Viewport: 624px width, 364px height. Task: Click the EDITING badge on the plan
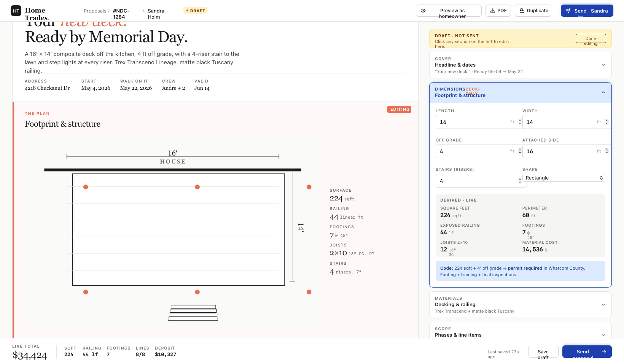click(x=399, y=109)
